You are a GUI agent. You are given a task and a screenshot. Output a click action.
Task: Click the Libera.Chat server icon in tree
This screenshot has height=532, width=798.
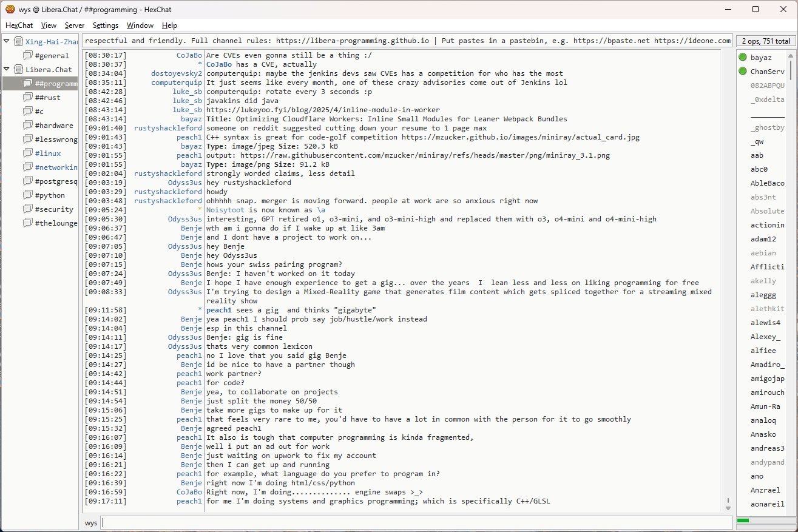(x=19, y=70)
